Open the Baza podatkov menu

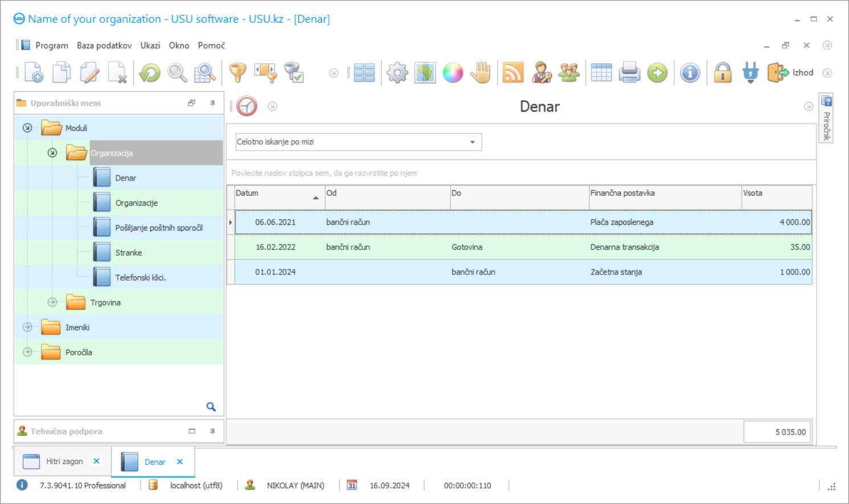[x=104, y=46]
